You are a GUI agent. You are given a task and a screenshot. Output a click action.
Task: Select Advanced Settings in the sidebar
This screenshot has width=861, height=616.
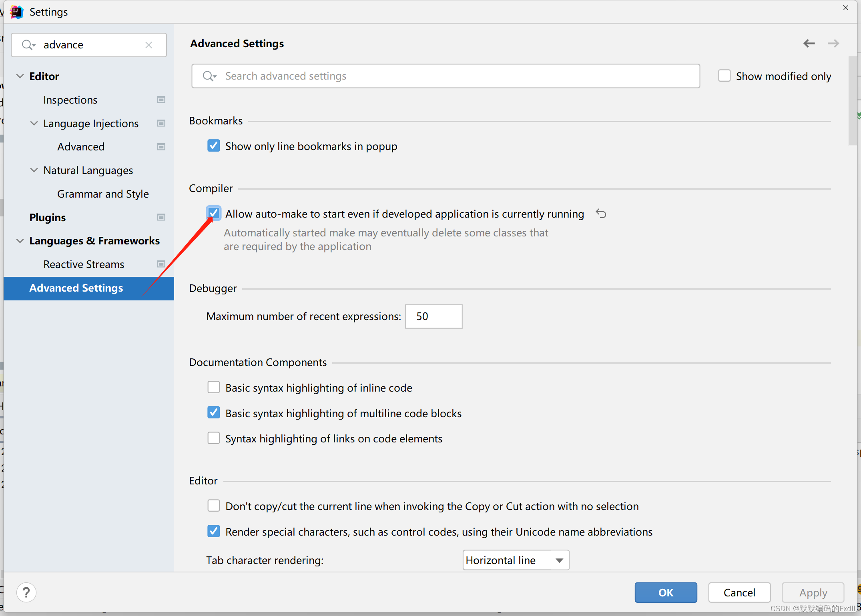pos(89,288)
